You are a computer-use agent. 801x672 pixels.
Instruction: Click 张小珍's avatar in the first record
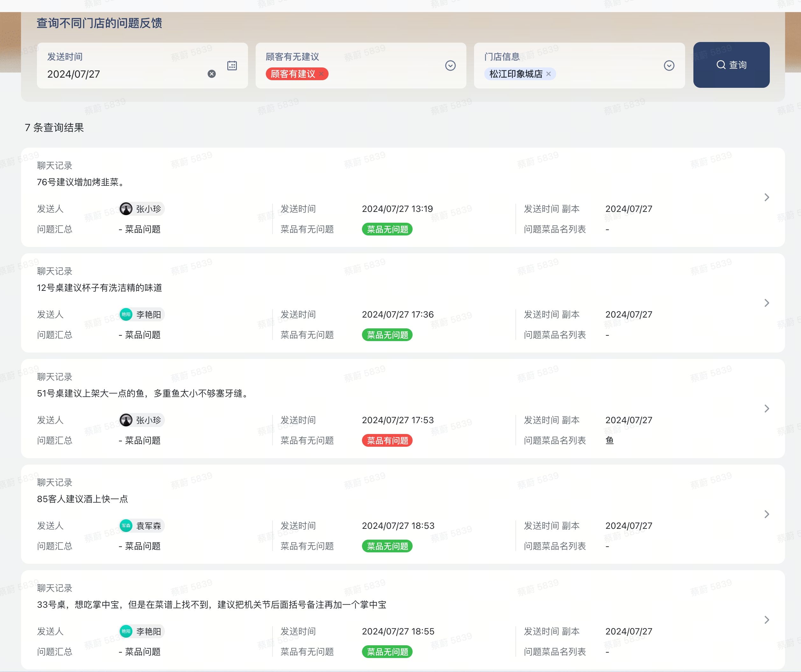tap(126, 208)
